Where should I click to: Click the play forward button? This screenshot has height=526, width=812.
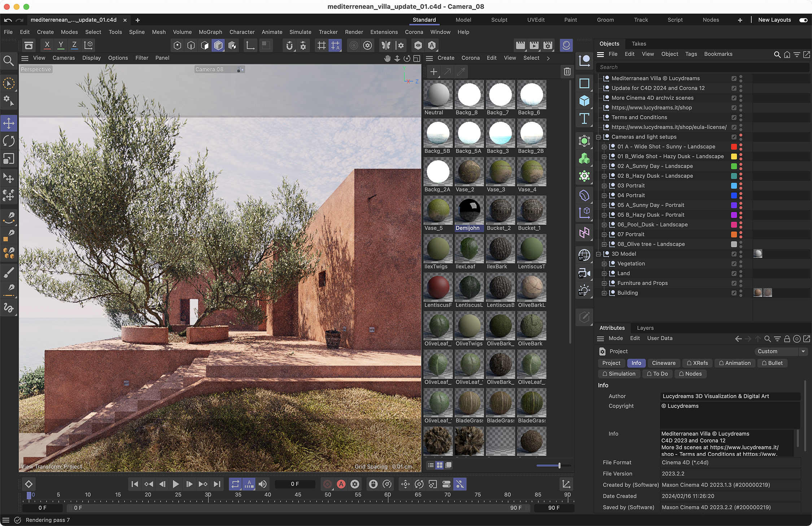tap(176, 484)
